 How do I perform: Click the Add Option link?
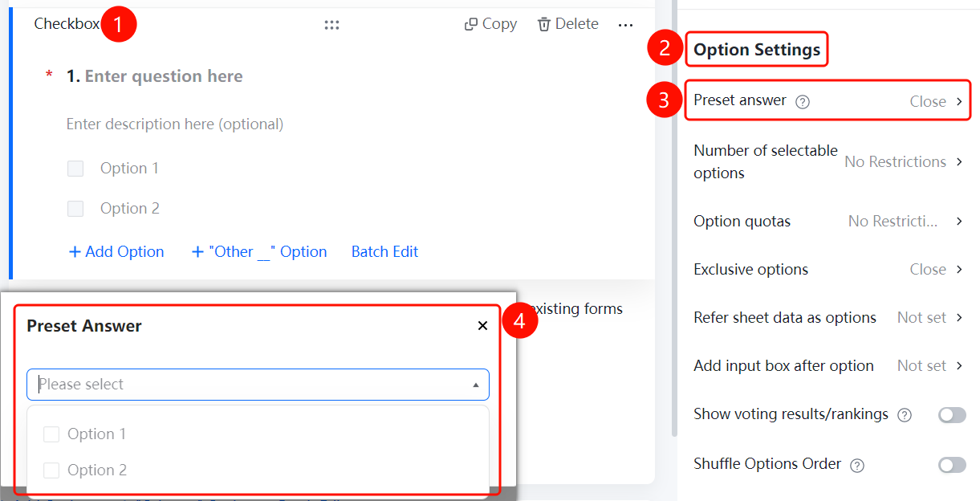click(x=116, y=251)
